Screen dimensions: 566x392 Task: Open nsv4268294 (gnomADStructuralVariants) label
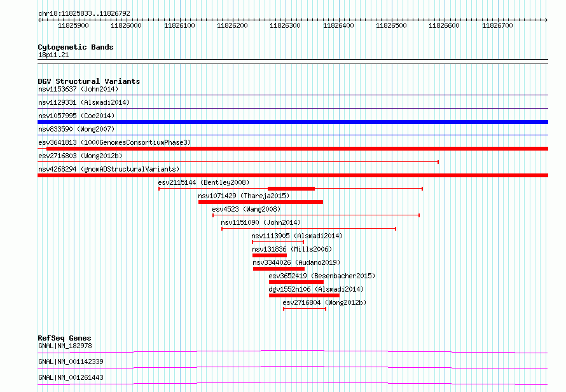pyautogui.click(x=109, y=169)
